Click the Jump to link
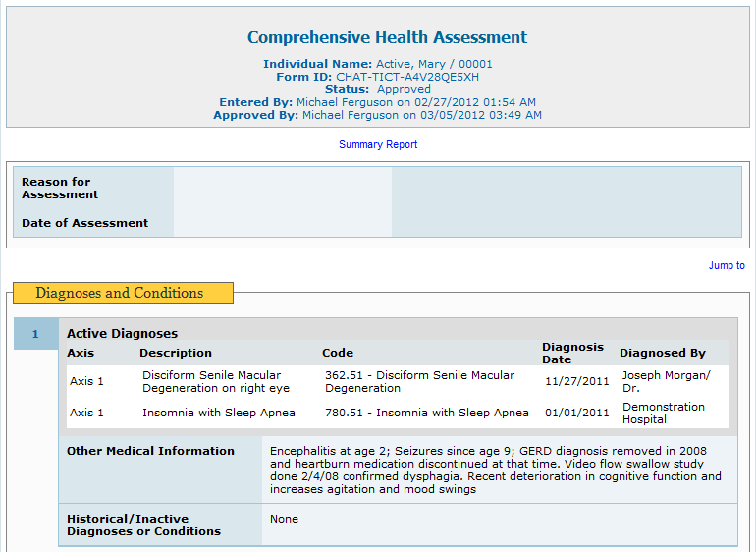The image size is (756, 552). click(x=727, y=265)
